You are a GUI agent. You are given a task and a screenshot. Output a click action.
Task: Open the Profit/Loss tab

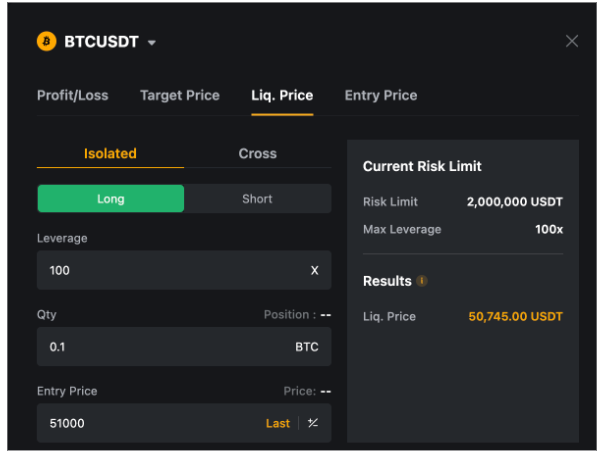pyautogui.click(x=73, y=95)
